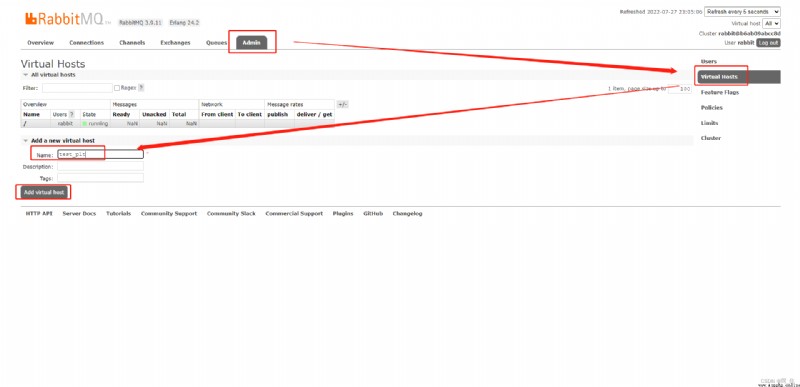This screenshot has height=387, width=800.
Task: Open Limits in the sidebar
Action: click(x=709, y=123)
